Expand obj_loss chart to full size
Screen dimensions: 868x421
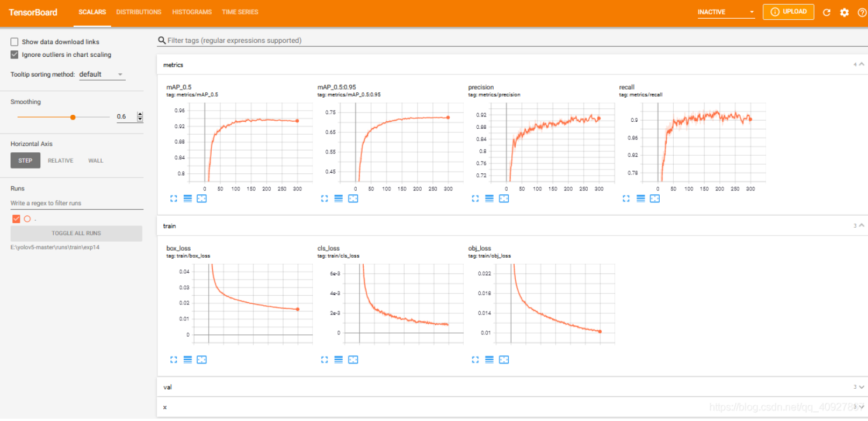(476, 360)
